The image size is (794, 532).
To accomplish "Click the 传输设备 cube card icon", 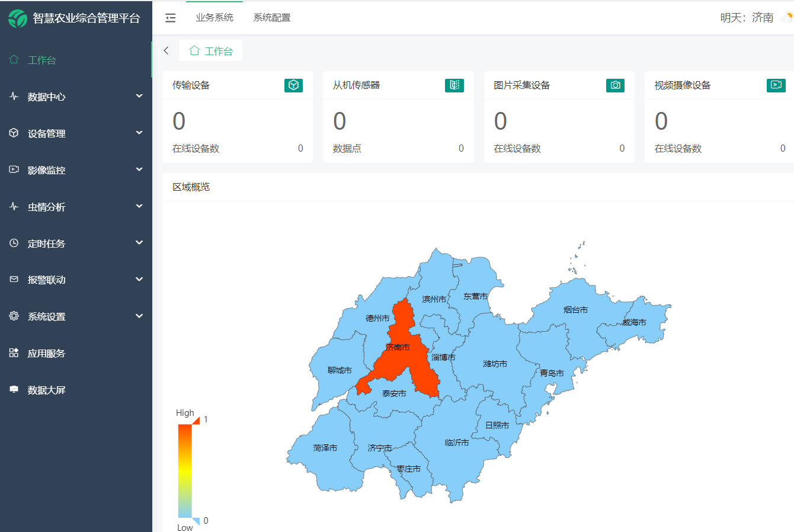I will tap(293, 85).
